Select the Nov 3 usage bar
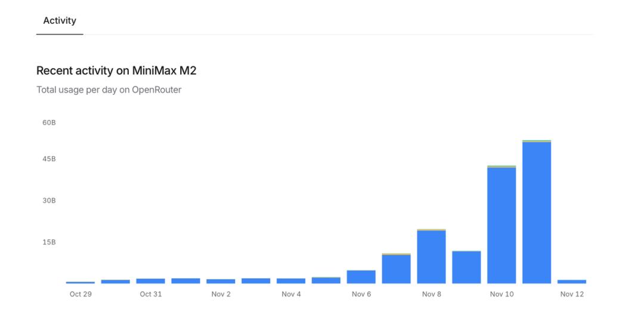This screenshot has height=324, width=644. (256, 280)
